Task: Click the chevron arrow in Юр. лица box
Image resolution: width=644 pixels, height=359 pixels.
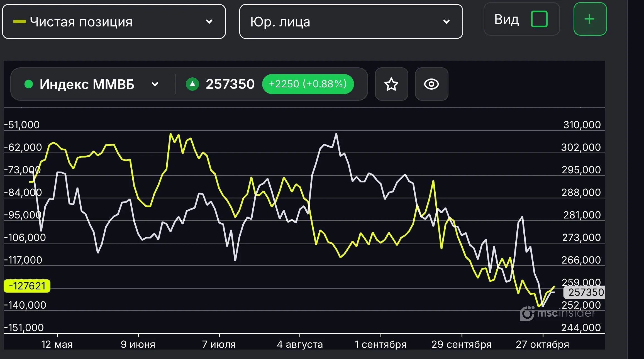Action: coord(447,21)
